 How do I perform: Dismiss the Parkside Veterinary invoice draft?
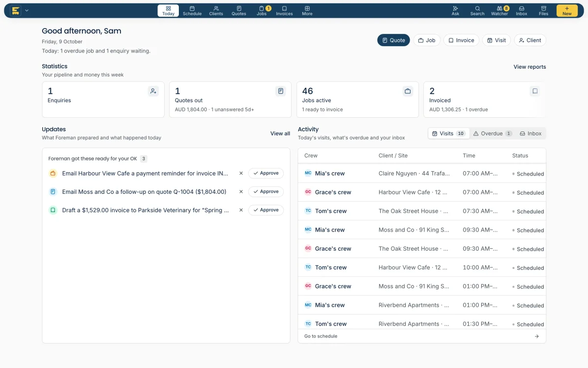pos(241,210)
